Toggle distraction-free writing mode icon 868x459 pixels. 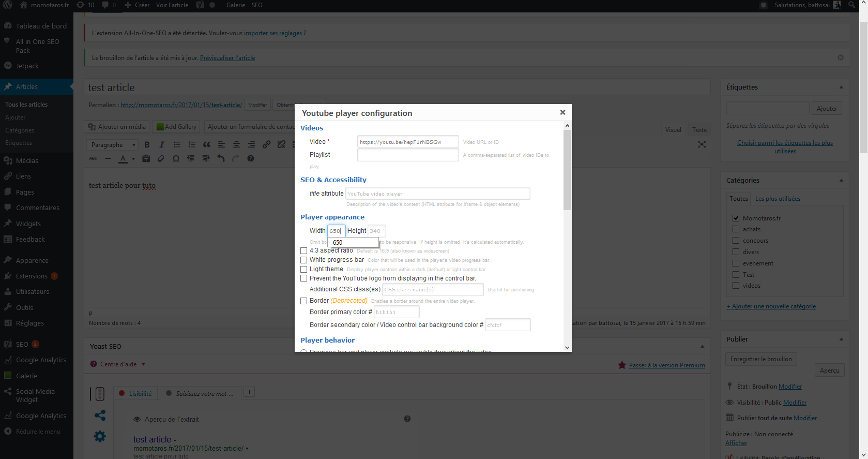click(702, 144)
